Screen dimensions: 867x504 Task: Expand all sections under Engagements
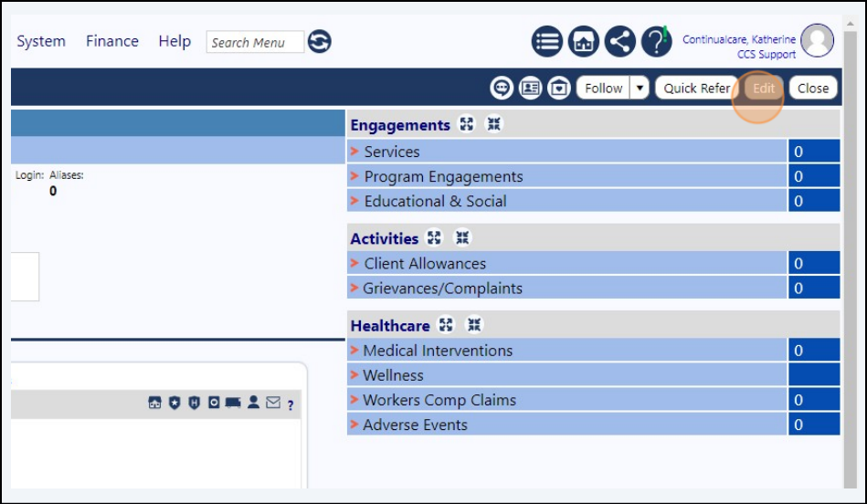467,124
